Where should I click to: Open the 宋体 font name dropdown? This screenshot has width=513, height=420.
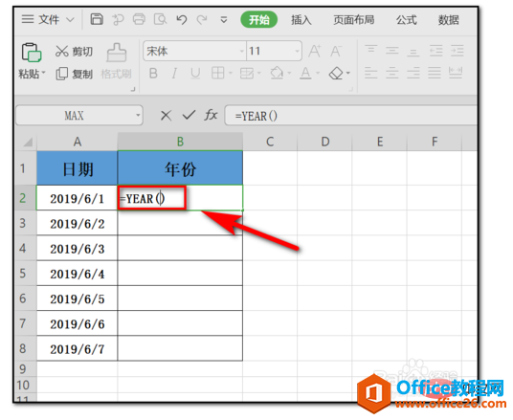pyautogui.click(x=242, y=51)
